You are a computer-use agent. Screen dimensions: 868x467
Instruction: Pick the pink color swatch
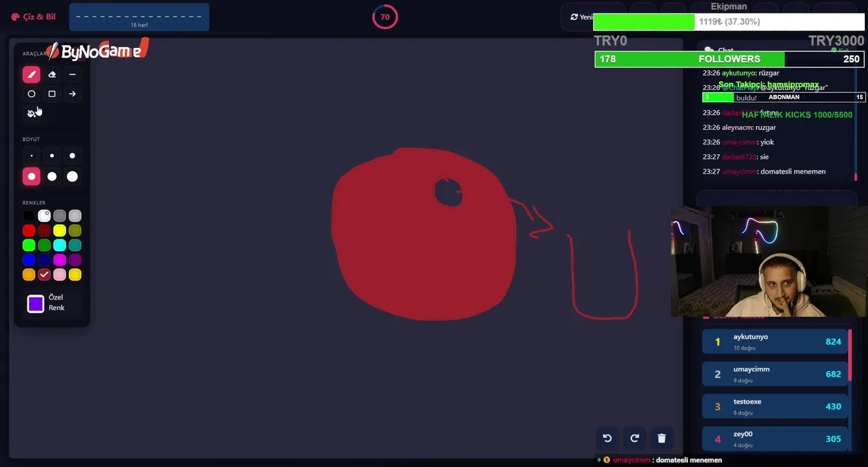(x=60, y=275)
